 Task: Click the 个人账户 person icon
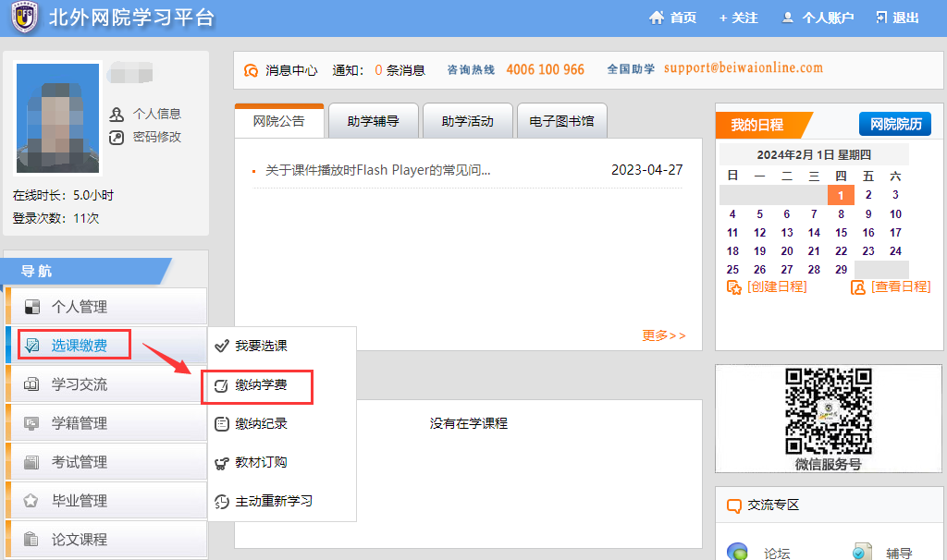coord(788,18)
